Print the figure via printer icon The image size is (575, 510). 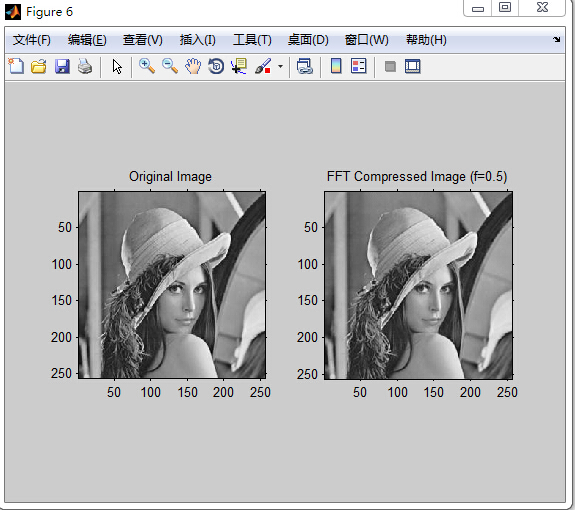(85, 66)
